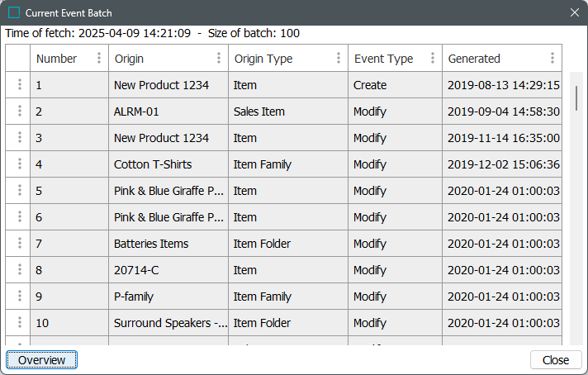Select the Create event type cell
The width and height of the screenshot is (588, 375).
[x=370, y=85]
